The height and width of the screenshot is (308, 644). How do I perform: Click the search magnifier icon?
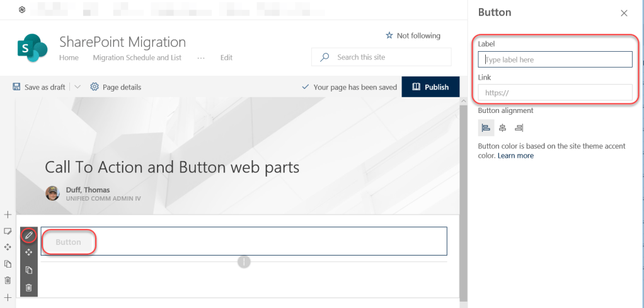tap(325, 57)
